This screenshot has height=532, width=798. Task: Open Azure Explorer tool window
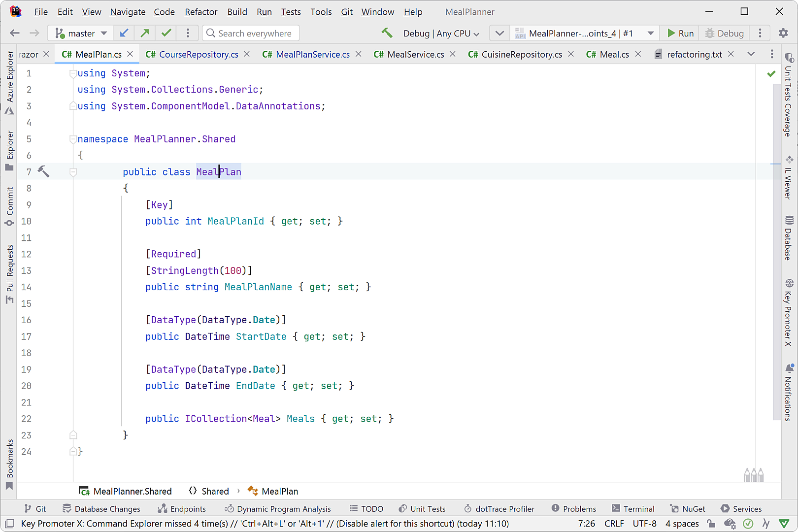coord(9,82)
